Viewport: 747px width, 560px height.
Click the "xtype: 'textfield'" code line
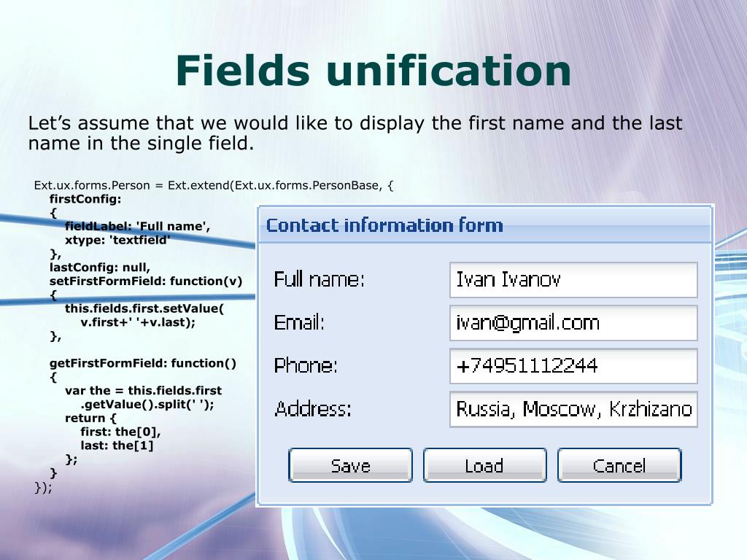[117, 240]
